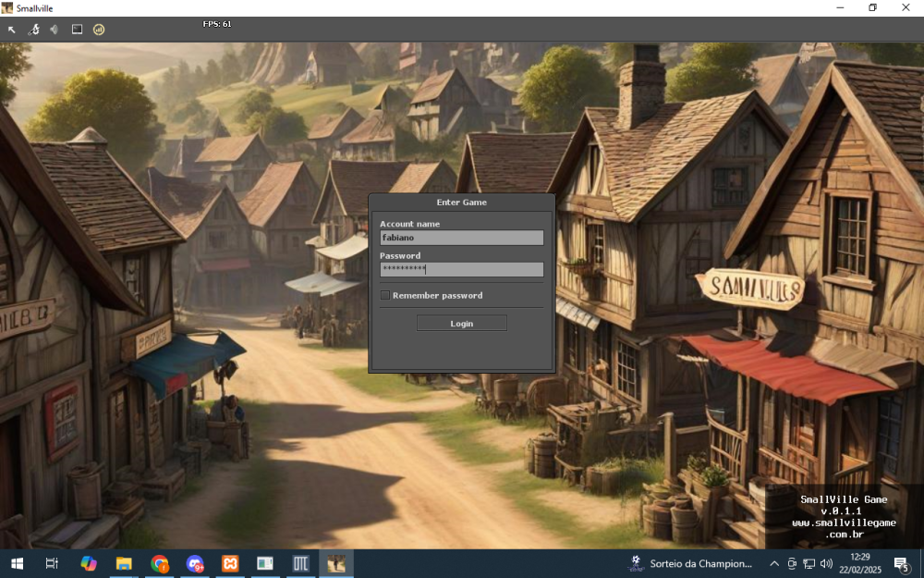Screen dimensions: 924x578
Task: Expand the hidden system tray icons chevron
Action: (774, 563)
